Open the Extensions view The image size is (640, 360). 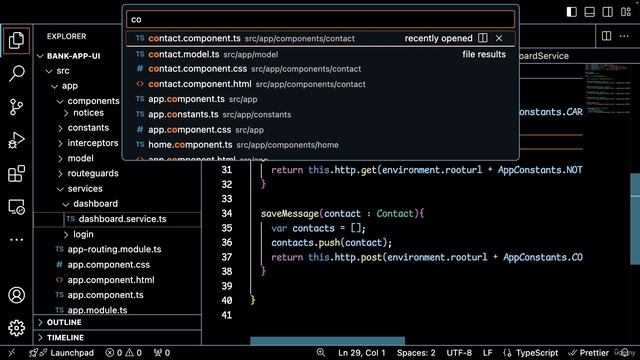pos(16,173)
